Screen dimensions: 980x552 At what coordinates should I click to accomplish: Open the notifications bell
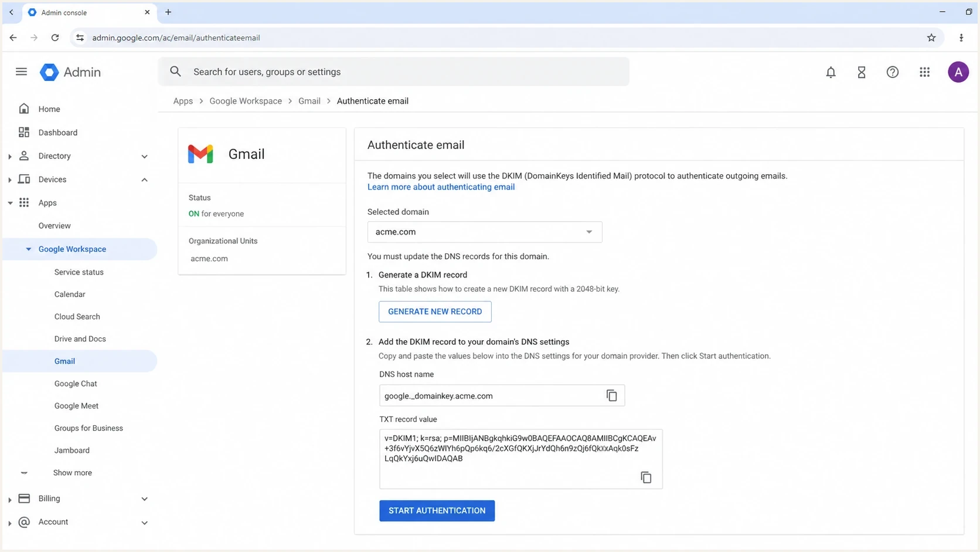click(831, 72)
